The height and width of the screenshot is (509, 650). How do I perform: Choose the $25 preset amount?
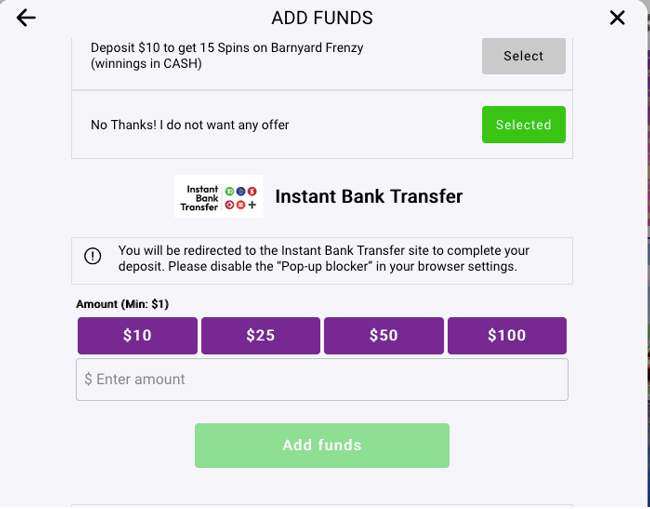click(260, 336)
